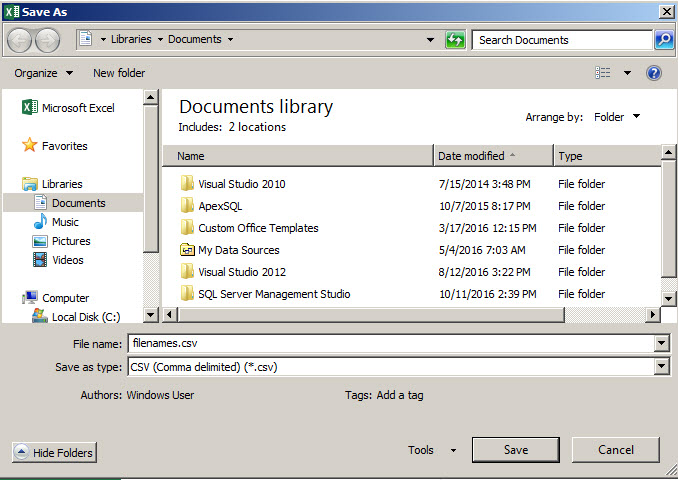The image size is (678, 480).
Task: Open the Organize menu
Action: click(x=43, y=73)
